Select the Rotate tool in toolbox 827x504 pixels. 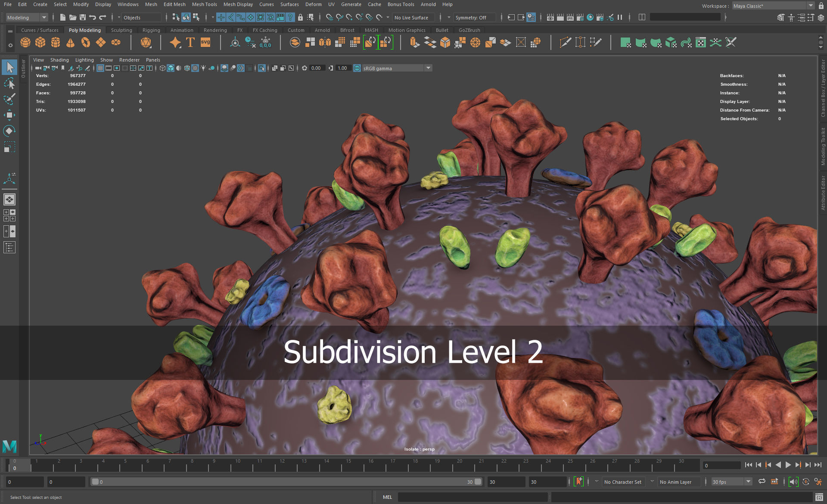pyautogui.click(x=9, y=131)
